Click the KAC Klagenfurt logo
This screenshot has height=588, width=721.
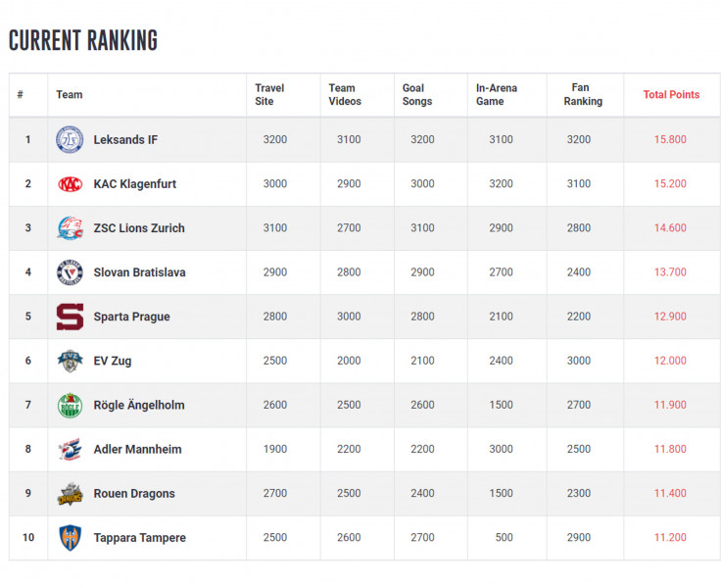click(70, 184)
